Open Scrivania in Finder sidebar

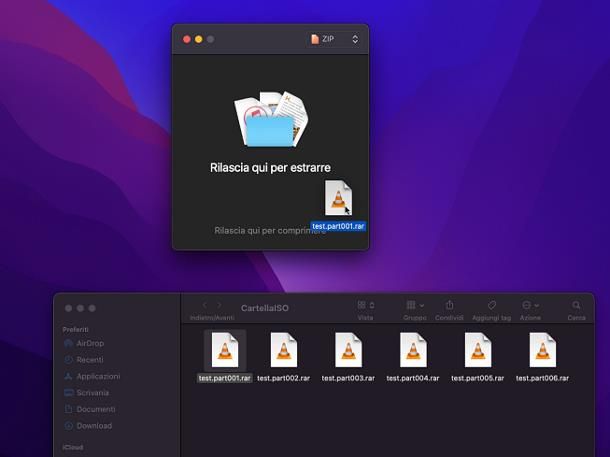(87, 393)
